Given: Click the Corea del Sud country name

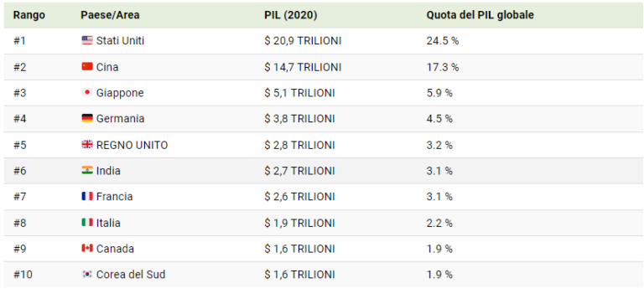Looking at the screenshot, I should coord(131,275).
